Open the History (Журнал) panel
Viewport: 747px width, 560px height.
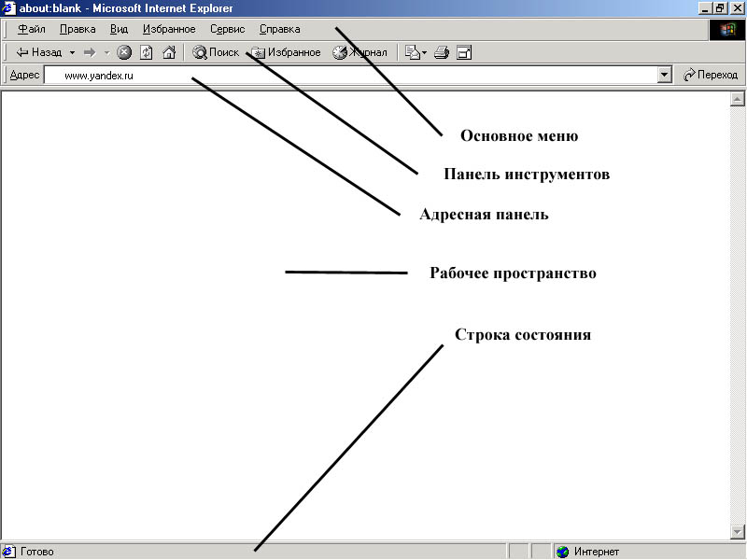point(359,52)
